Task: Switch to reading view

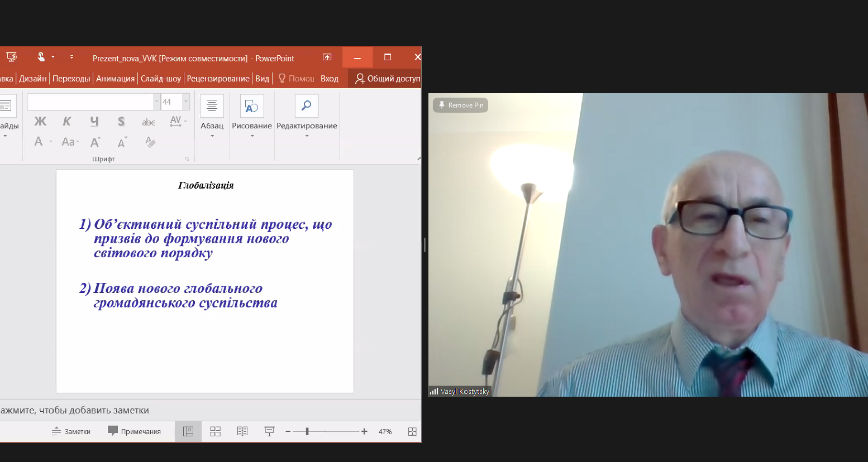Action: (x=242, y=431)
